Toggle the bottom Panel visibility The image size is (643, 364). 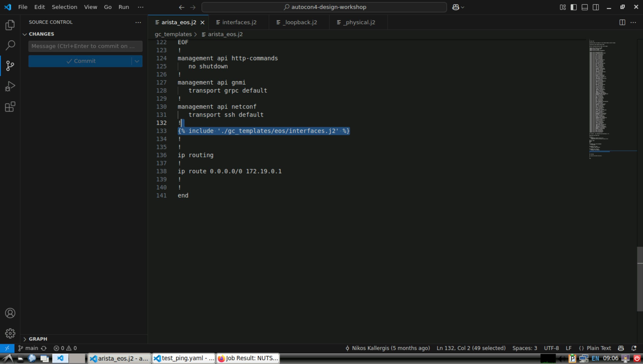pos(585,7)
